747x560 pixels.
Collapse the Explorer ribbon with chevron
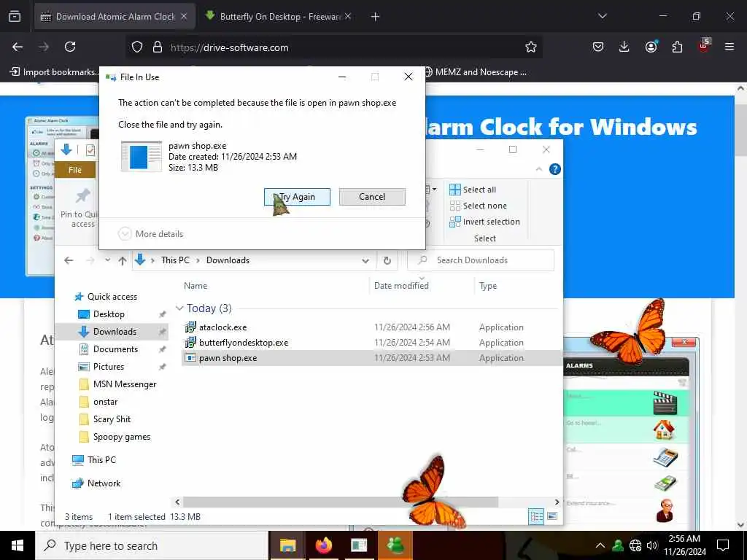(x=539, y=169)
